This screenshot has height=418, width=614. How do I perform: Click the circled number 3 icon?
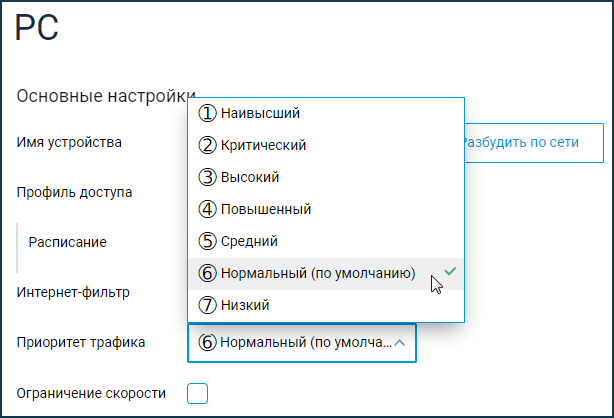[207, 177]
